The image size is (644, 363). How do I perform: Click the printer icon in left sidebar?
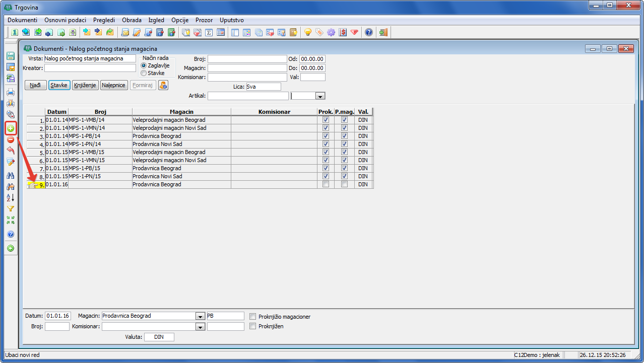coord(10,92)
